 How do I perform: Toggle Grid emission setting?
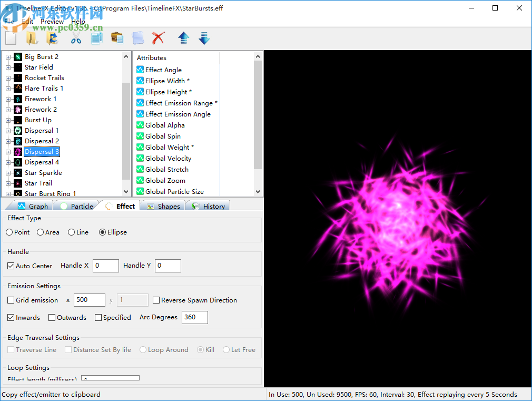[11, 300]
